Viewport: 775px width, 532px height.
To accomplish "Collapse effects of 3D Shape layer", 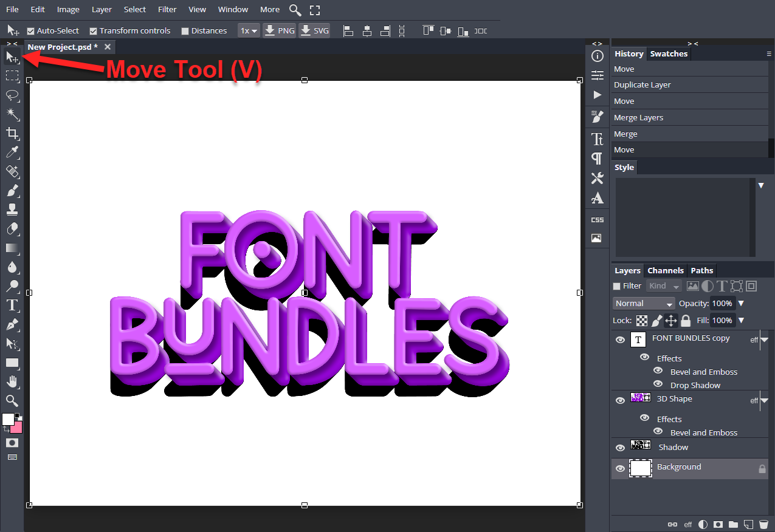I will (x=765, y=401).
